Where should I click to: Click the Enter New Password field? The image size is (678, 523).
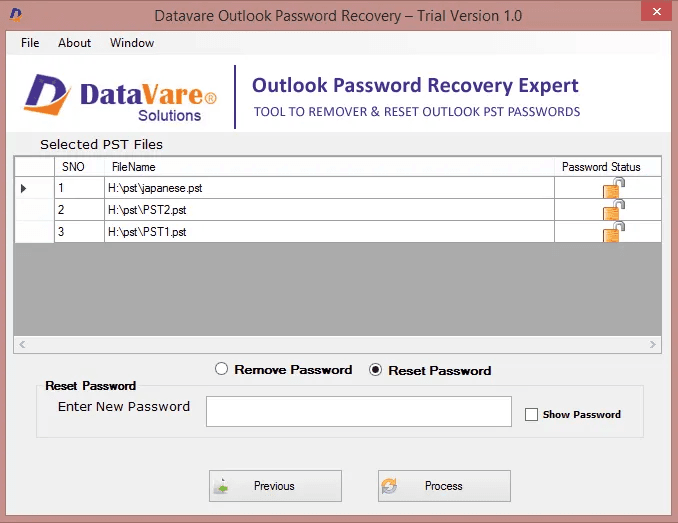pos(359,411)
